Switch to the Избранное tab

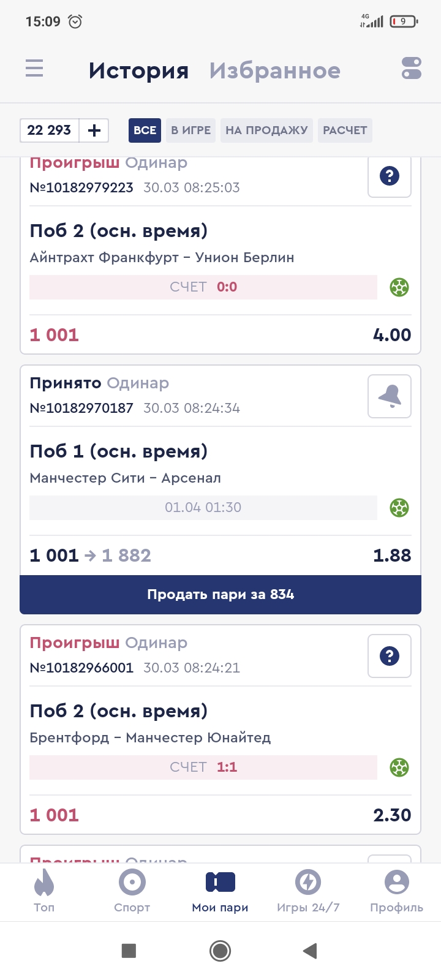pyautogui.click(x=274, y=71)
